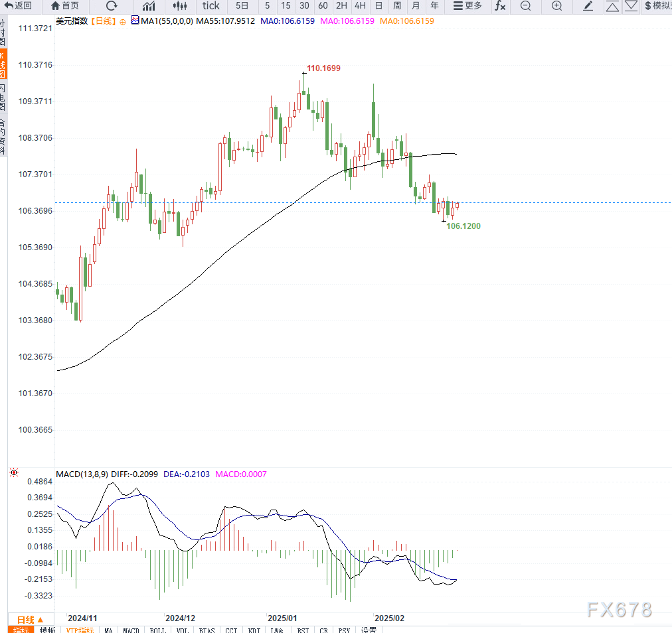This screenshot has width=672, height=633.
Task: Zoom in using the plus magnifier
Action: coord(556,6)
